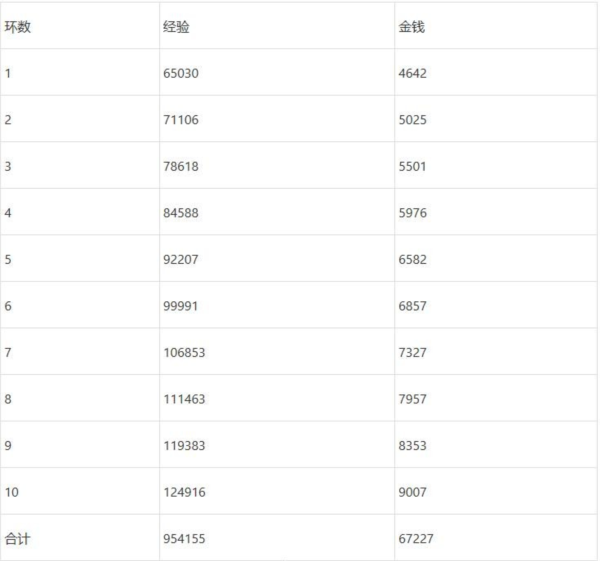Screen dimensions: 600x561
Task: Select experience cell 106853
Action: coord(184,352)
